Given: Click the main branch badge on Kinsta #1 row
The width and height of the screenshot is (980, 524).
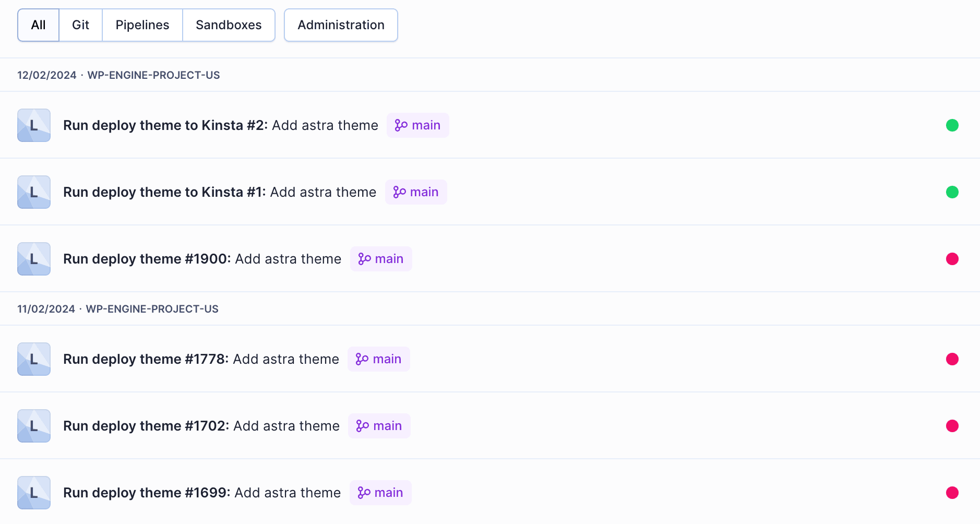Looking at the screenshot, I should click(x=416, y=192).
